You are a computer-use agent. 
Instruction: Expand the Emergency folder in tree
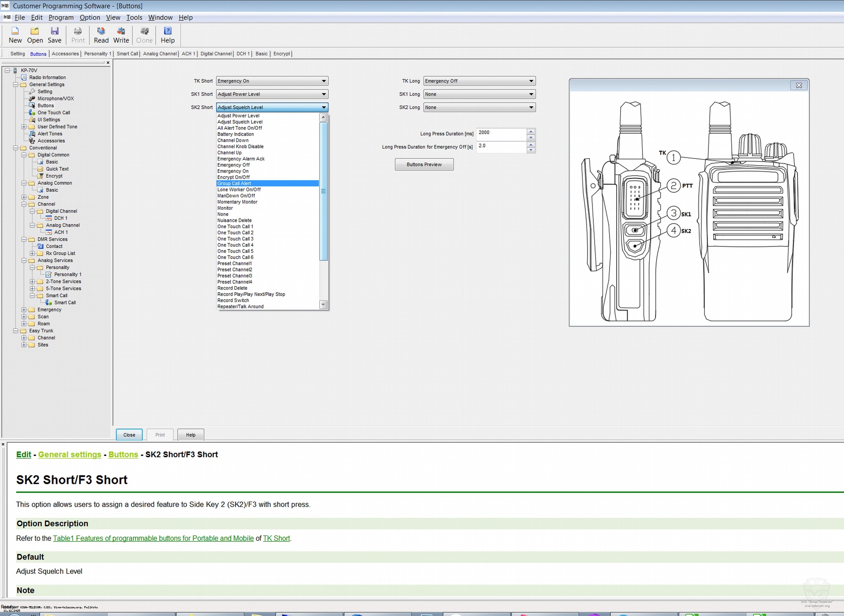(24, 309)
